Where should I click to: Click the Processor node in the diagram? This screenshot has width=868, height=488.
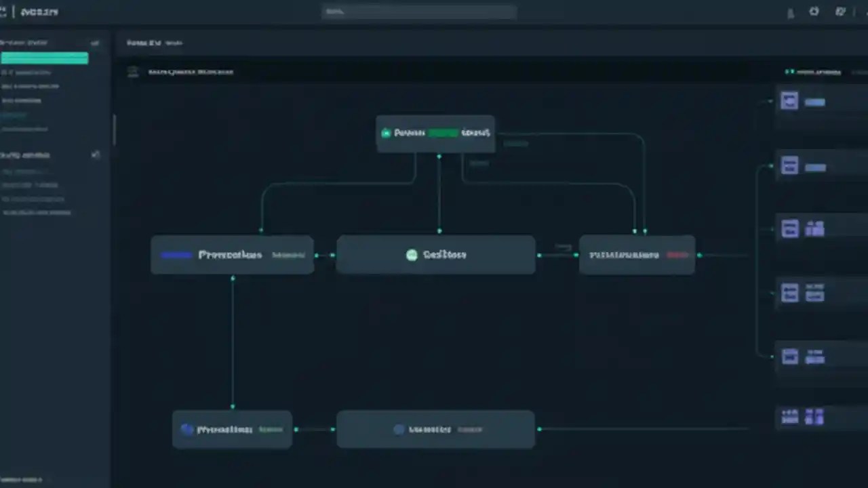pyautogui.click(x=232, y=255)
